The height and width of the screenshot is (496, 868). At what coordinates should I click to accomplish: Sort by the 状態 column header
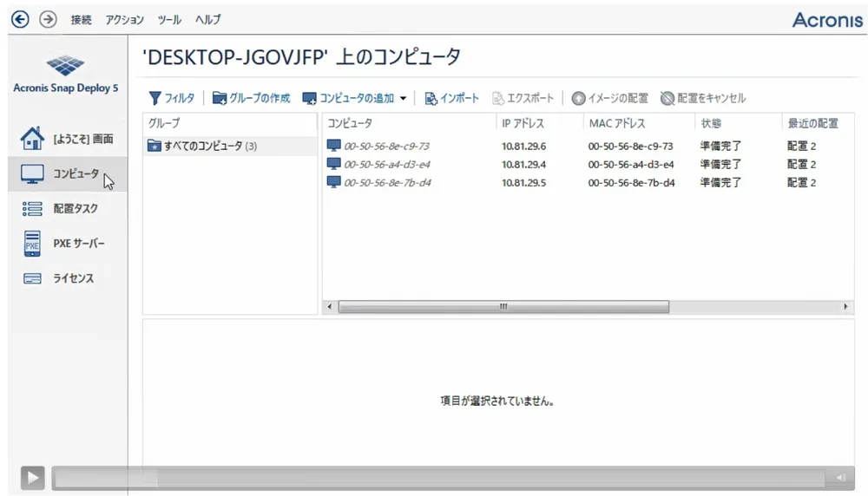(x=739, y=123)
